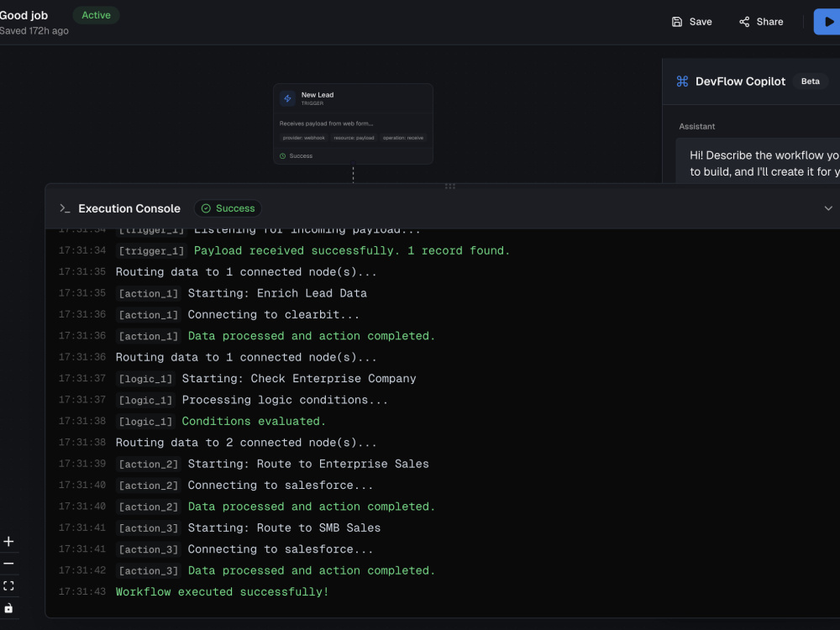Viewport: 840px width, 630px height.
Task: Click the Active status badge
Action: click(96, 15)
